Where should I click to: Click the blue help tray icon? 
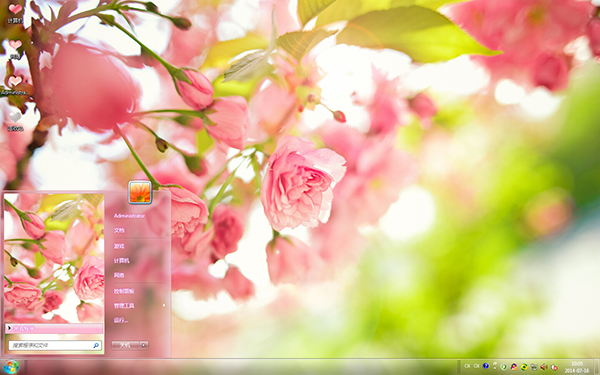coord(486,366)
